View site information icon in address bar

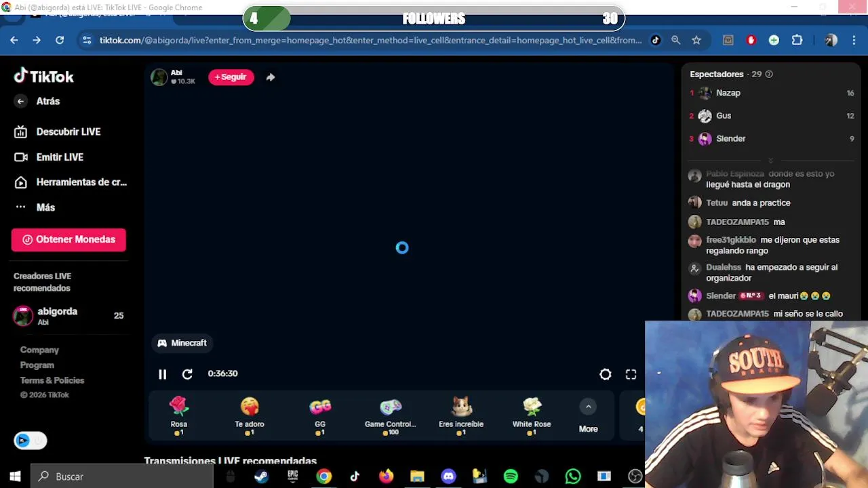(87, 41)
